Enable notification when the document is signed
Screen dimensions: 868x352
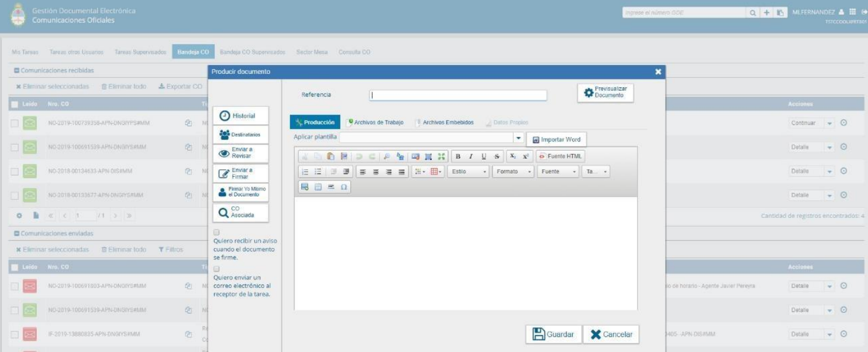pyautogui.click(x=216, y=233)
